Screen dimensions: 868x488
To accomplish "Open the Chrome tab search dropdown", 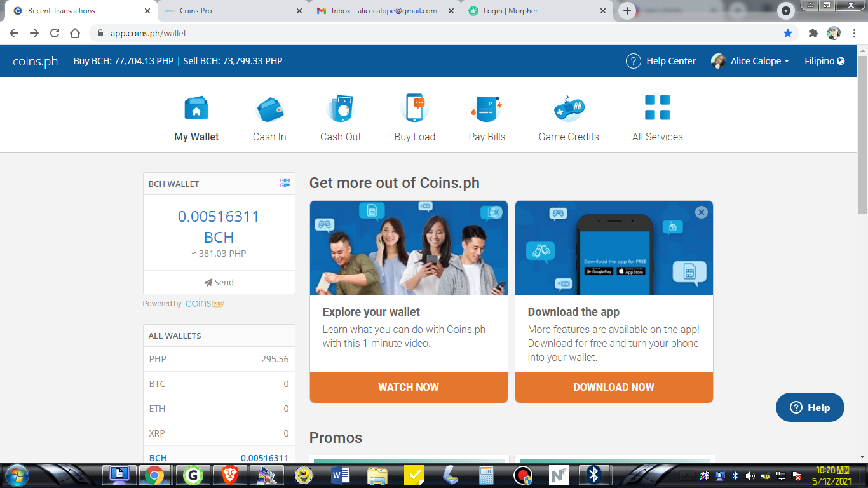I will click(787, 11).
